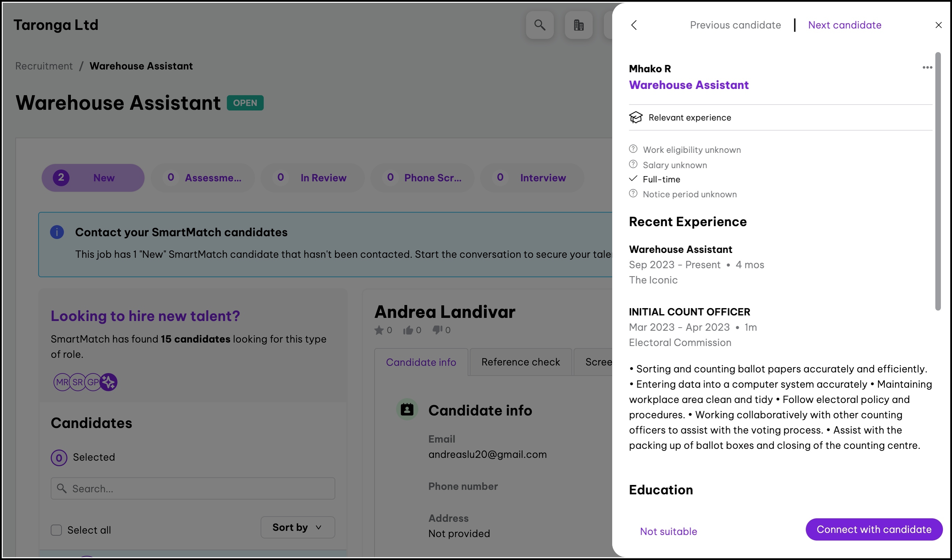Click the star rating icon for Andrea Landivar
Screen dimensions: 952x560
[x=379, y=330]
